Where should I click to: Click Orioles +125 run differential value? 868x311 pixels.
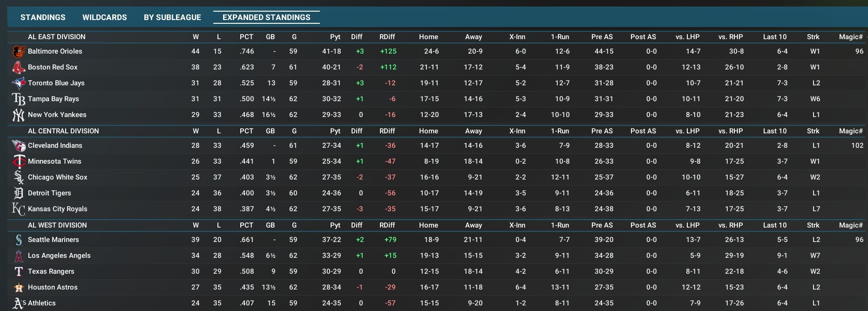pyautogui.click(x=388, y=51)
